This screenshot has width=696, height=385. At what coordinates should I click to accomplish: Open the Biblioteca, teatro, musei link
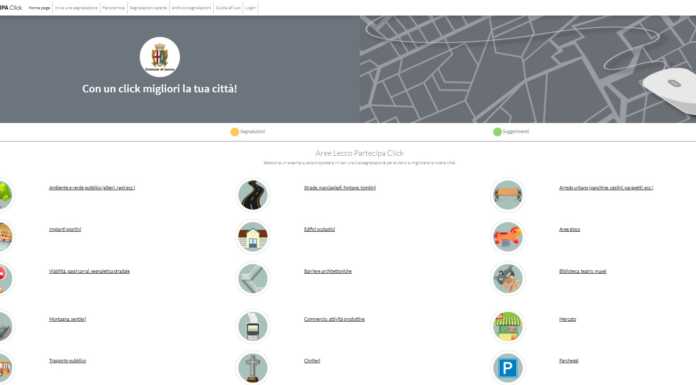[582, 271]
